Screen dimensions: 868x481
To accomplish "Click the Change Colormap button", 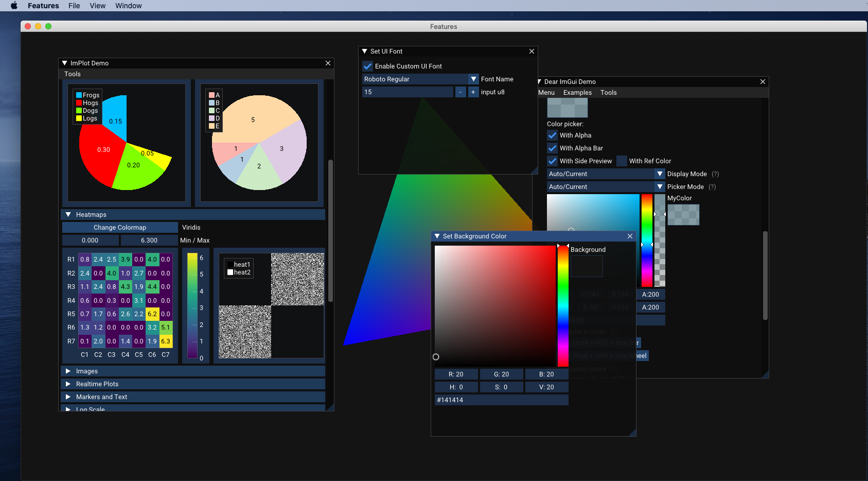I will (120, 228).
